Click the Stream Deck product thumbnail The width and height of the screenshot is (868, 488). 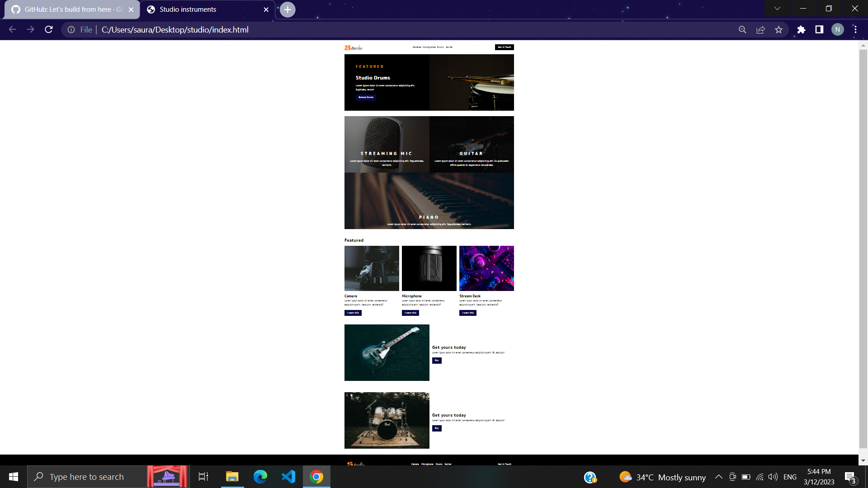486,268
